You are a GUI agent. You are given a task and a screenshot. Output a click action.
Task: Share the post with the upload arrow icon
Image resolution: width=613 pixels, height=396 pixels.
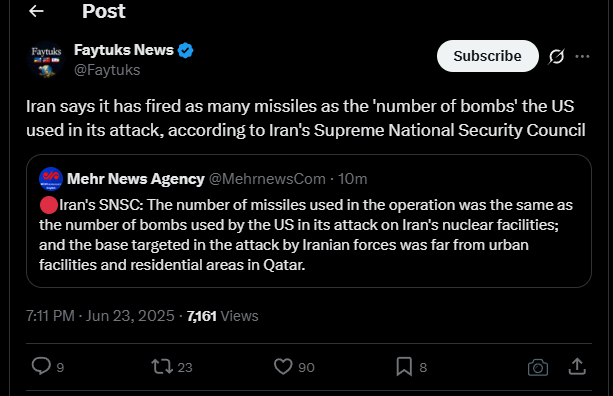577,367
